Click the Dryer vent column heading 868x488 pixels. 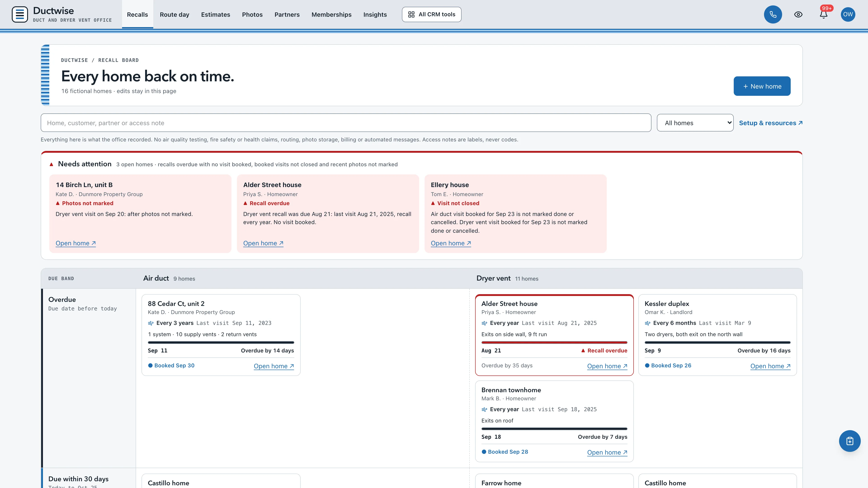pos(493,278)
